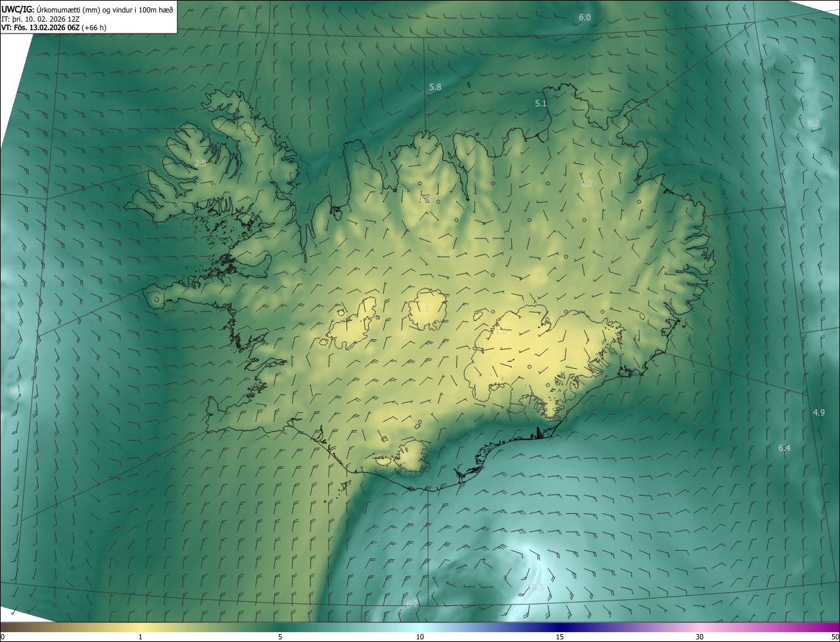Click the 15 tick on the color scale
840x642 pixels.
coord(560,637)
